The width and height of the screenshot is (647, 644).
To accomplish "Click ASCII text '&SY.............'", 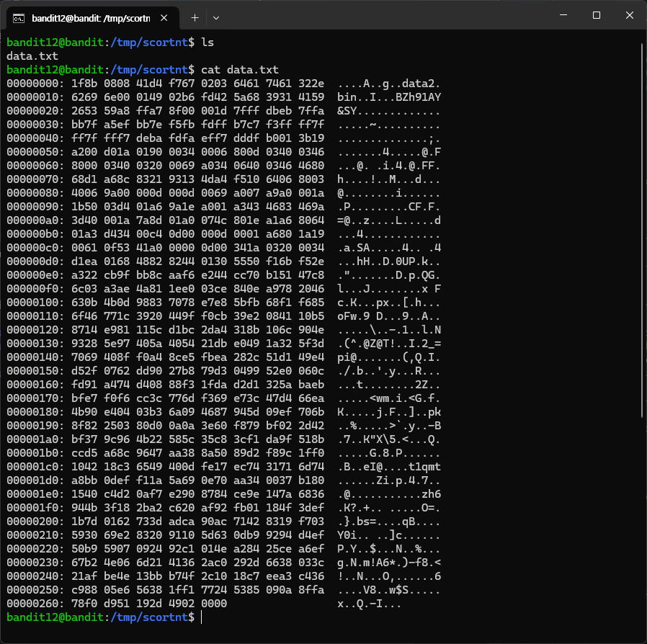I will [x=389, y=110].
